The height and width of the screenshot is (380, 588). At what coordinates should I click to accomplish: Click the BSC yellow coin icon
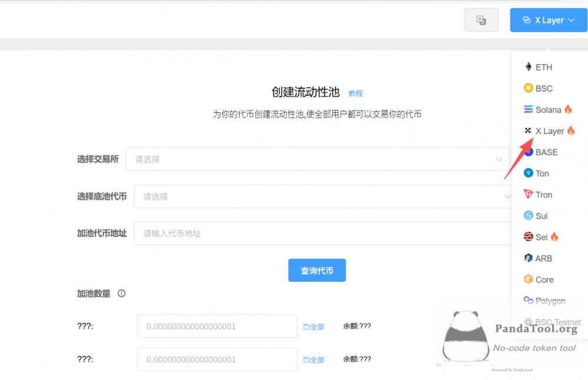point(529,88)
